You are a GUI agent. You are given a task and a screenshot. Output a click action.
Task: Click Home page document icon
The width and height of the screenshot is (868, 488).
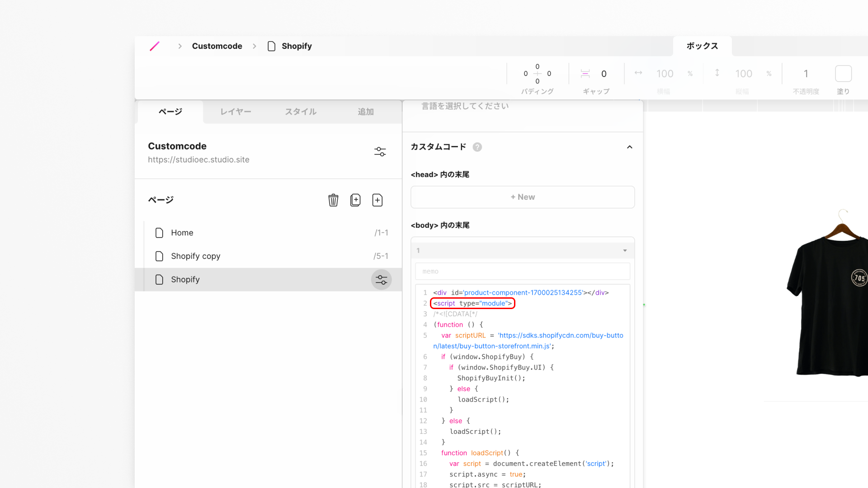[159, 233]
